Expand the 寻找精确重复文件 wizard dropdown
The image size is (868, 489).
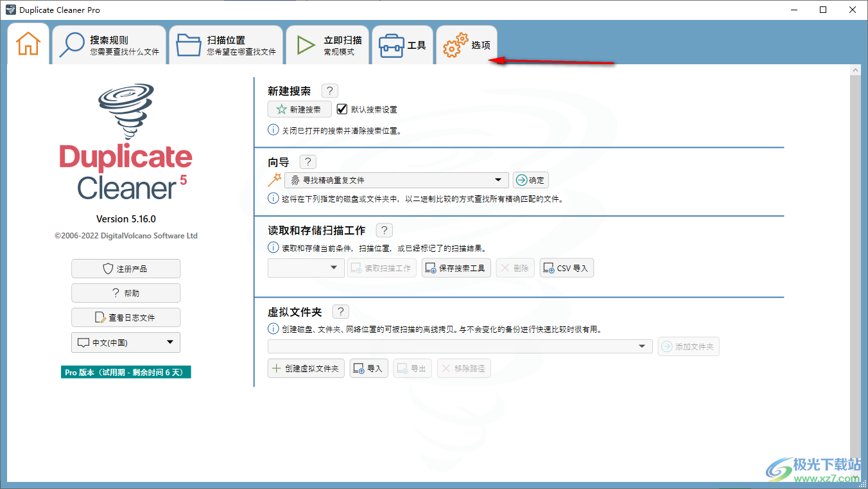(396, 181)
